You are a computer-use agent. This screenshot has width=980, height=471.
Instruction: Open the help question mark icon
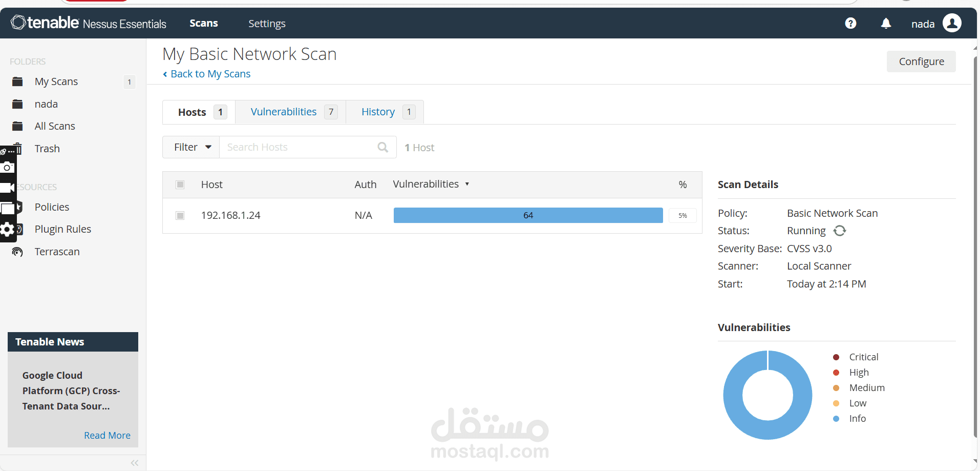pos(850,24)
